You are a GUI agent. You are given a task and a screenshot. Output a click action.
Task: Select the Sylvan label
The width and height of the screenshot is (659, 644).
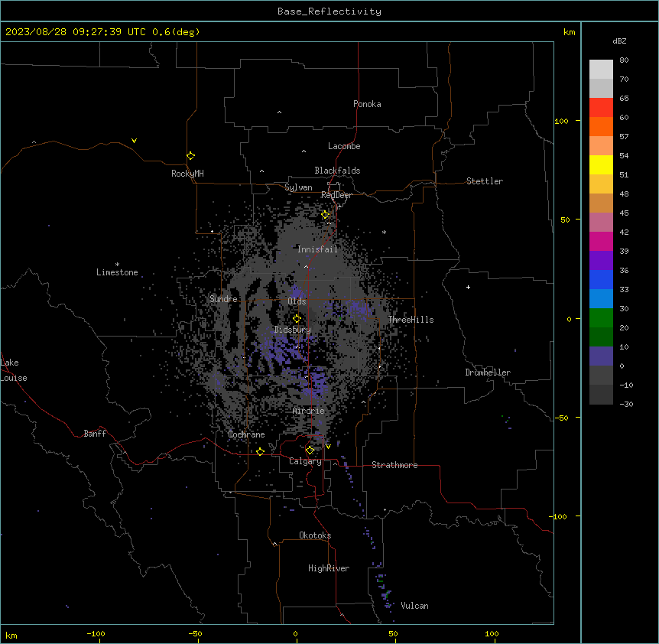coord(298,187)
